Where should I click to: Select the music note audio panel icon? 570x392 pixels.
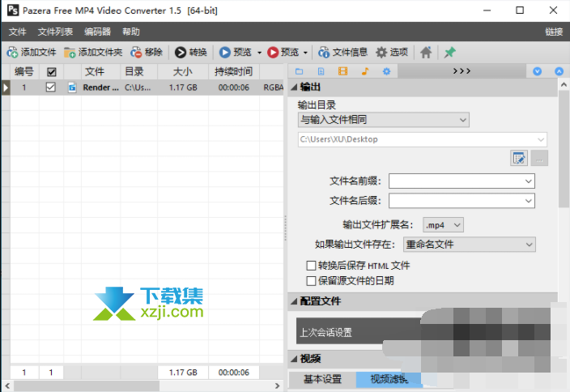pyautogui.click(x=365, y=71)
